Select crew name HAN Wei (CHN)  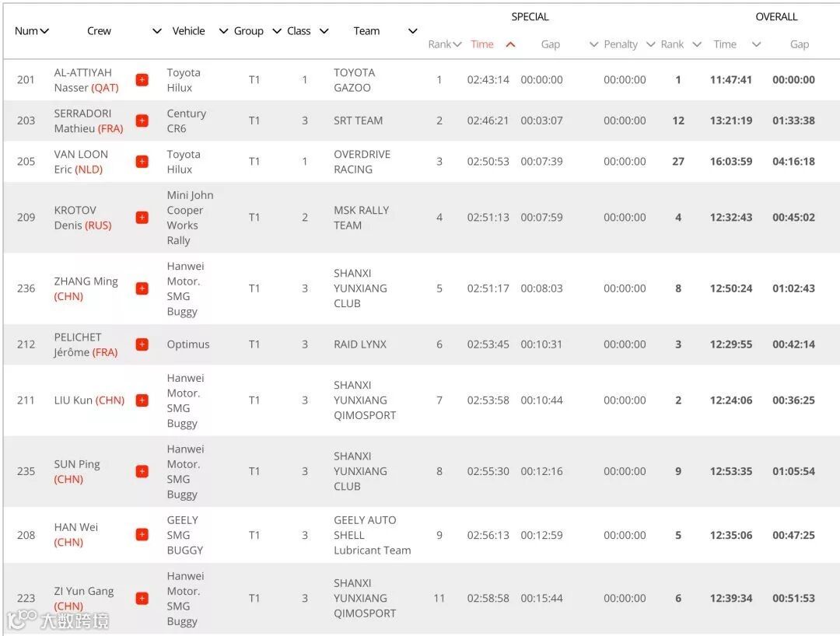(76, 535)
